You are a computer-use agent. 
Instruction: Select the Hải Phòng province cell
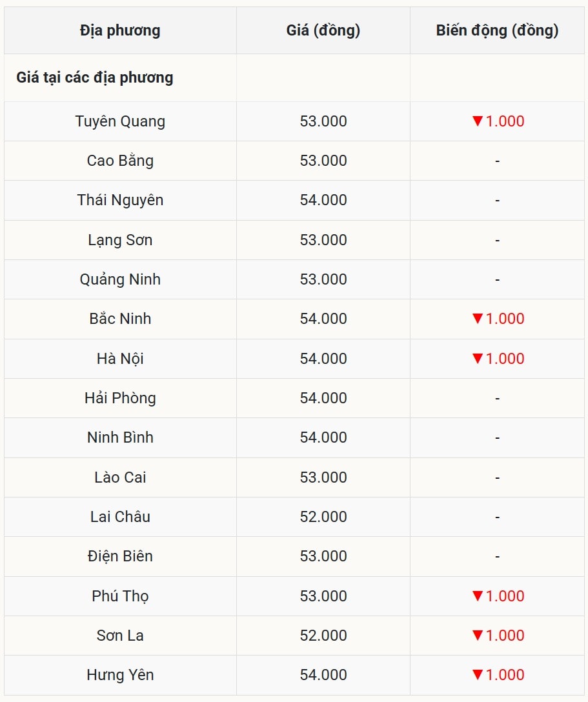point(120,398)
